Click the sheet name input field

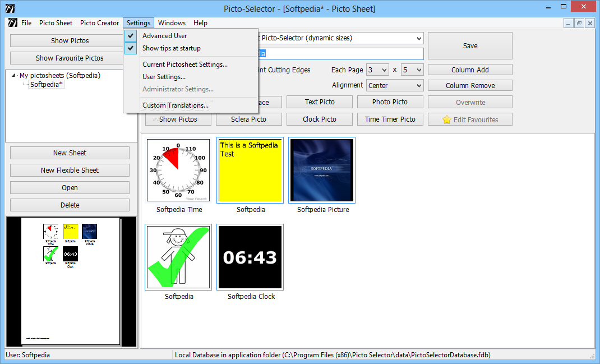point(340,54)
